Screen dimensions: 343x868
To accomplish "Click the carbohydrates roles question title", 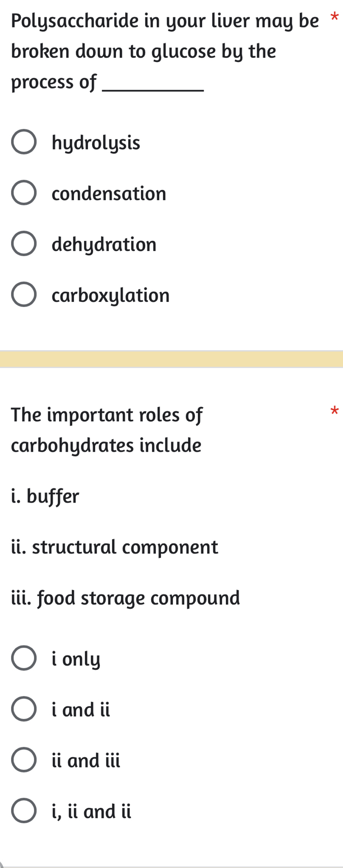I will (x=106, y=430).
